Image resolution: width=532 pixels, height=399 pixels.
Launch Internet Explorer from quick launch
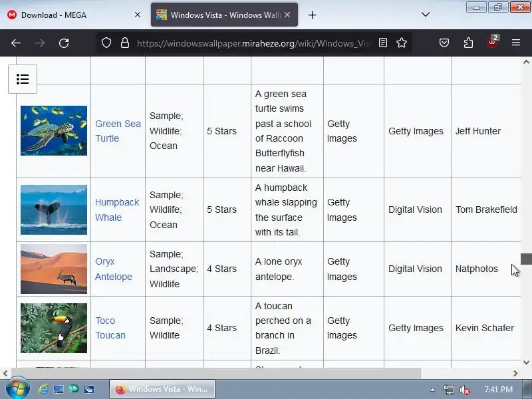(43, 389)
